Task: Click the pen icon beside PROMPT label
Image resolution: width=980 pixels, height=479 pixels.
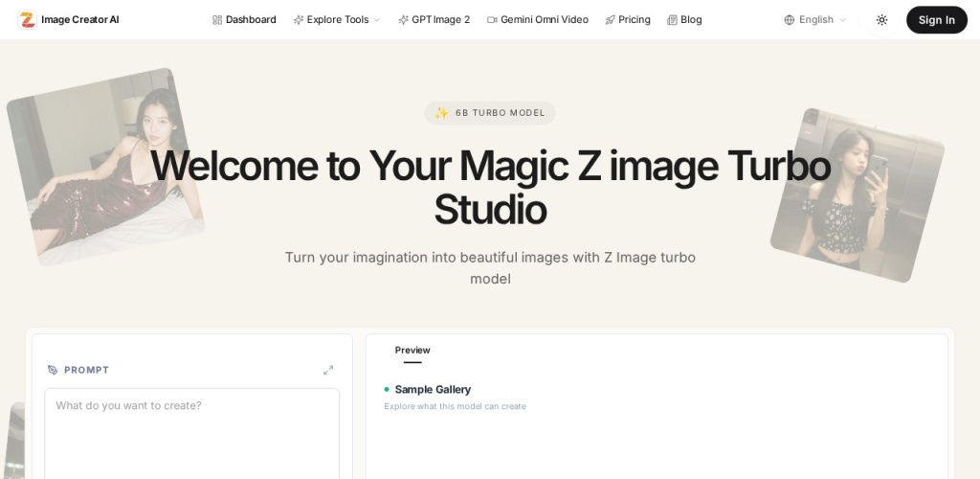Action: [x=53, y=370]
